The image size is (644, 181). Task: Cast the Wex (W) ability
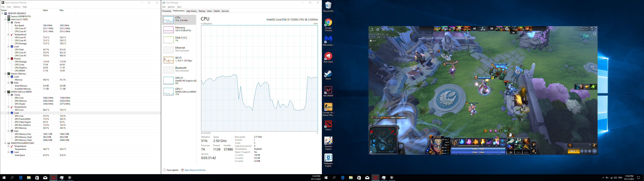pos(469,142)
